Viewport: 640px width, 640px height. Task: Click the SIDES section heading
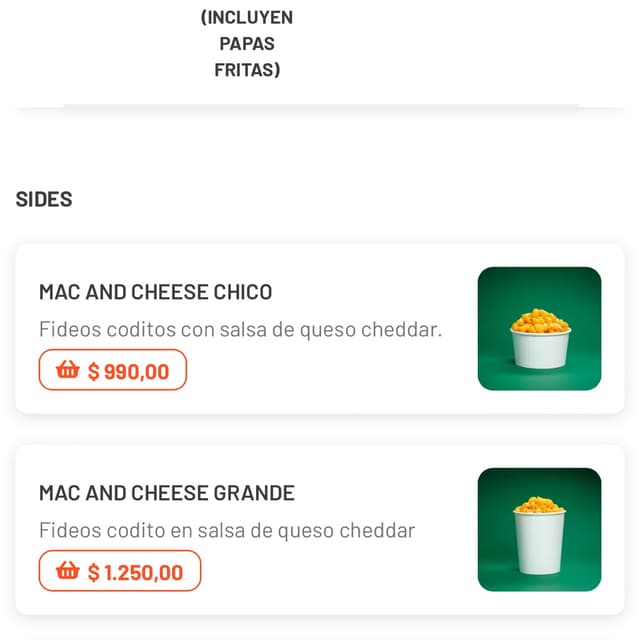tap(44, 199)
